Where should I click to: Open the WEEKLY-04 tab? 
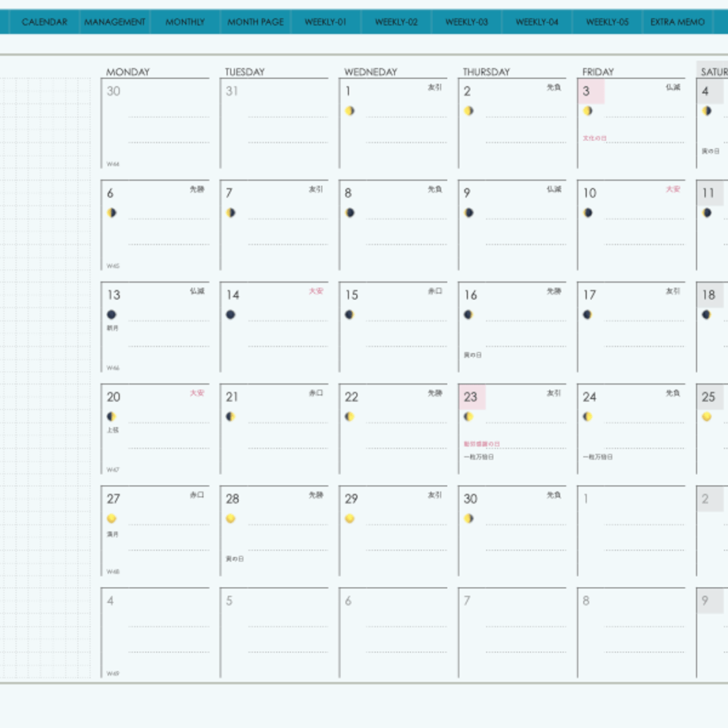click(537, 22)
